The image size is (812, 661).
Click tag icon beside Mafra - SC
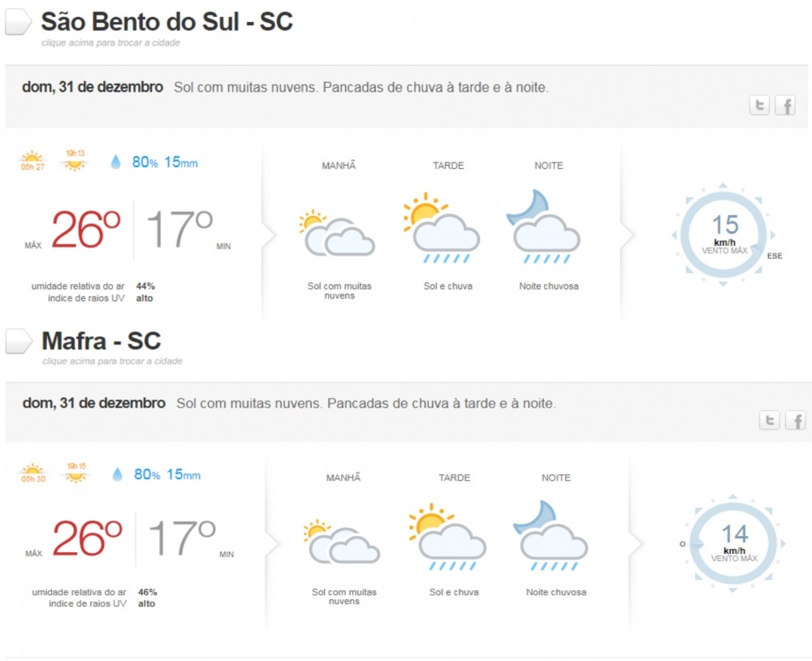click(x=18, y=341)
